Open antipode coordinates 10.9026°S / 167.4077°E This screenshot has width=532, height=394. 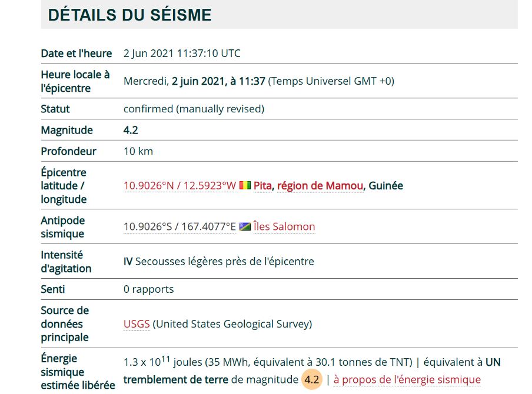click(x=179, y=226)
